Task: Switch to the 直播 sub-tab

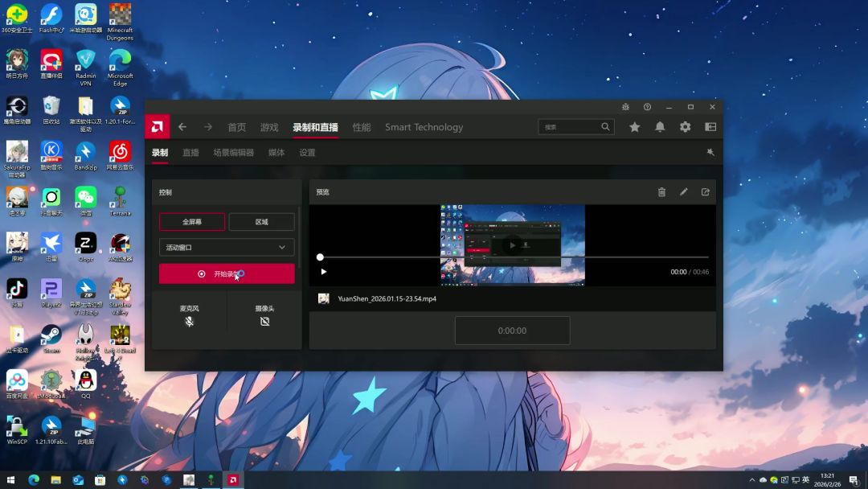Action: (190, 152)
